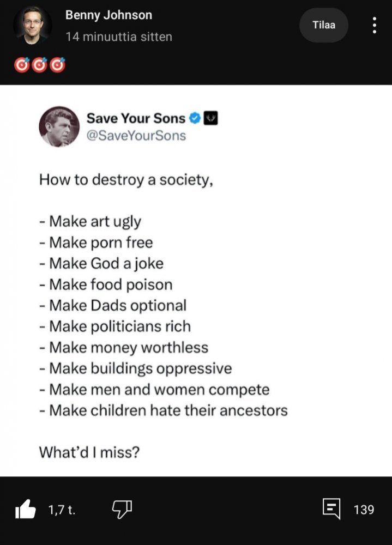Open the three-dot more options menu
This screenshot has width=392, height=545.
coord(374,25)
